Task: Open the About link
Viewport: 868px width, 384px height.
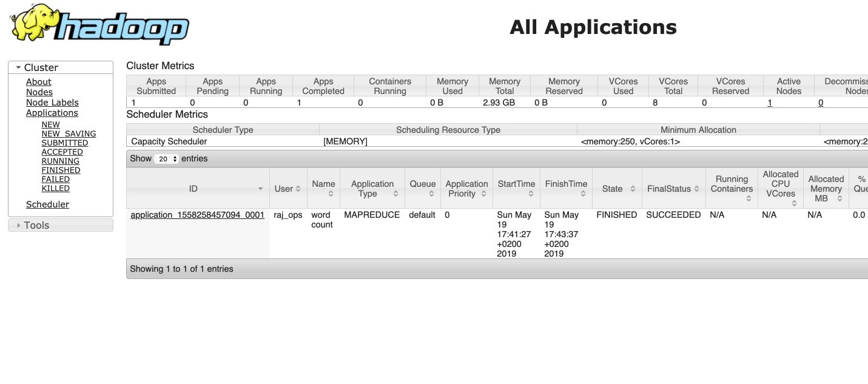Action: (x=38, y=82)
